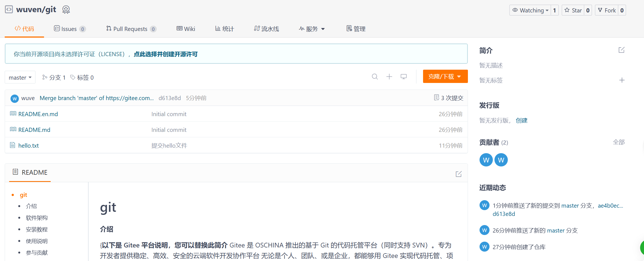Screen dimensions: 644x261
Task: Star the repository
Action: (573, 10)
